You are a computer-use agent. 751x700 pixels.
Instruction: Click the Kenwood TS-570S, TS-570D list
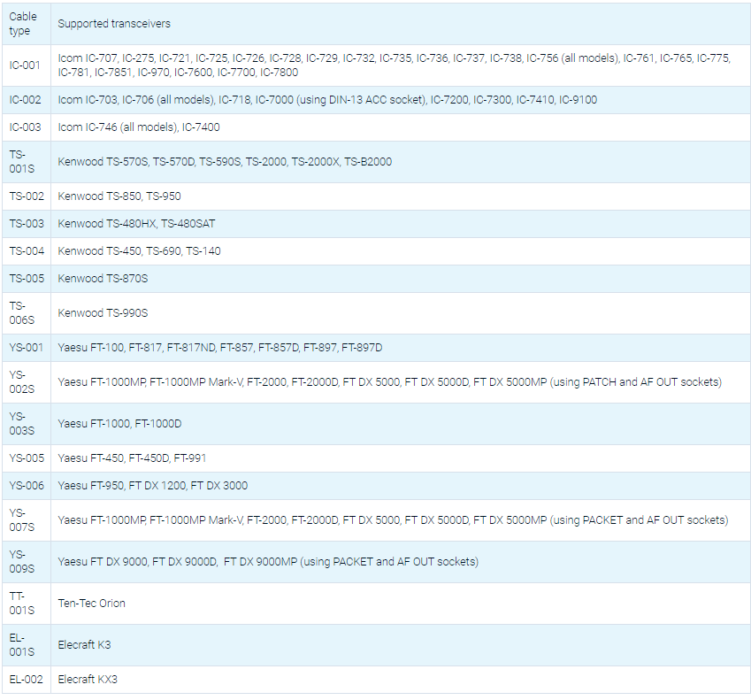pos(225,161)
